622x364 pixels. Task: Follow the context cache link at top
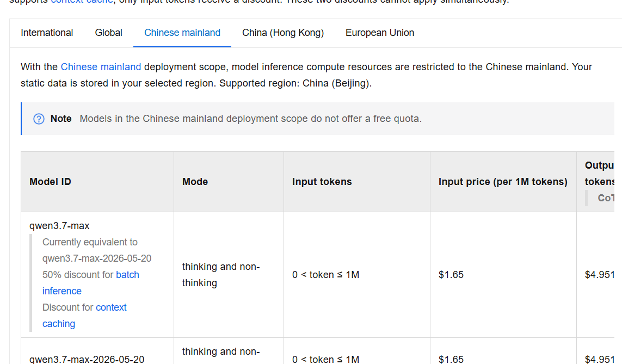point(82,2)
